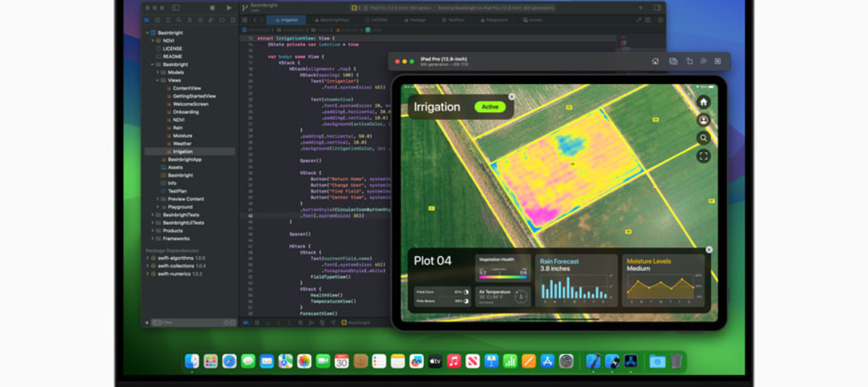Screen dimensions: 868x387
Task: Click the navigator Filter field
Action: pos(188,323)
